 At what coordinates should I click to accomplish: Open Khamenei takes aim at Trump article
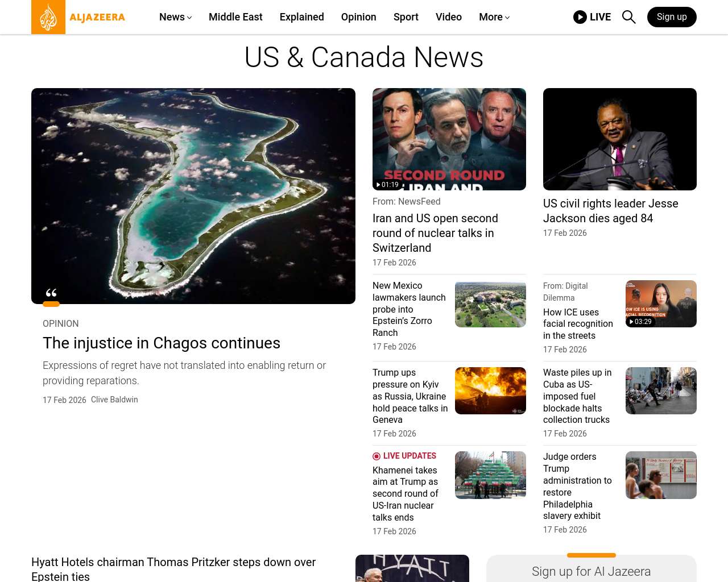click(406, 494)
